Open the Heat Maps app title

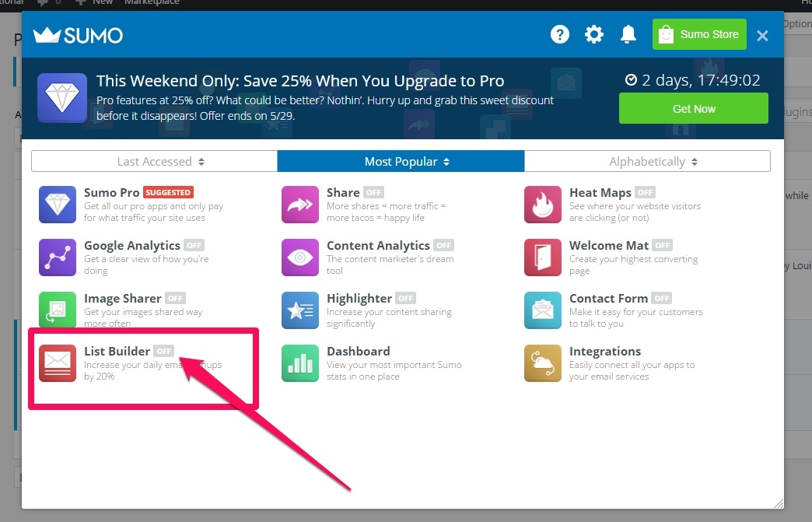coord(600,193)
